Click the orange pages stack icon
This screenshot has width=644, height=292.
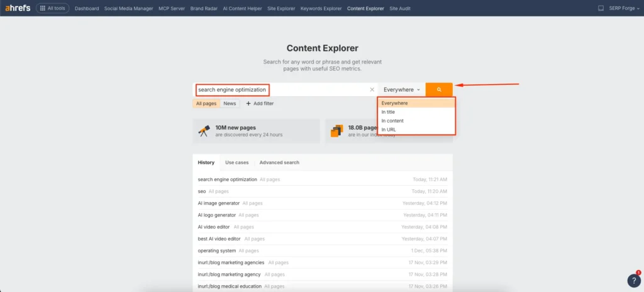(x=337, y=131)
